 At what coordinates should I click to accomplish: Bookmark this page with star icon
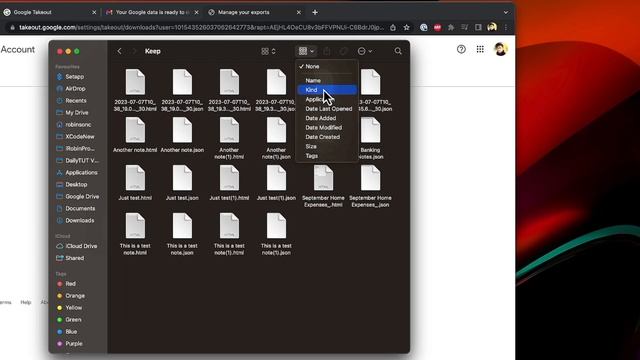407,27
